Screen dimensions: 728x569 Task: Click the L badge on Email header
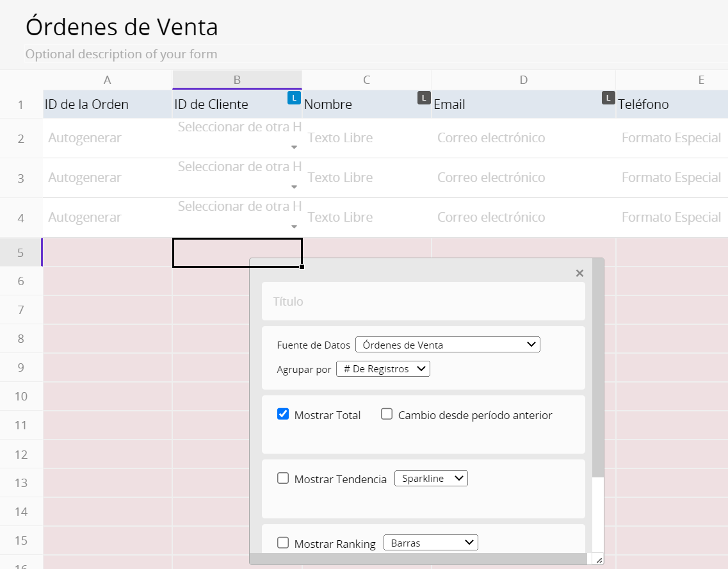coord(608,98)
